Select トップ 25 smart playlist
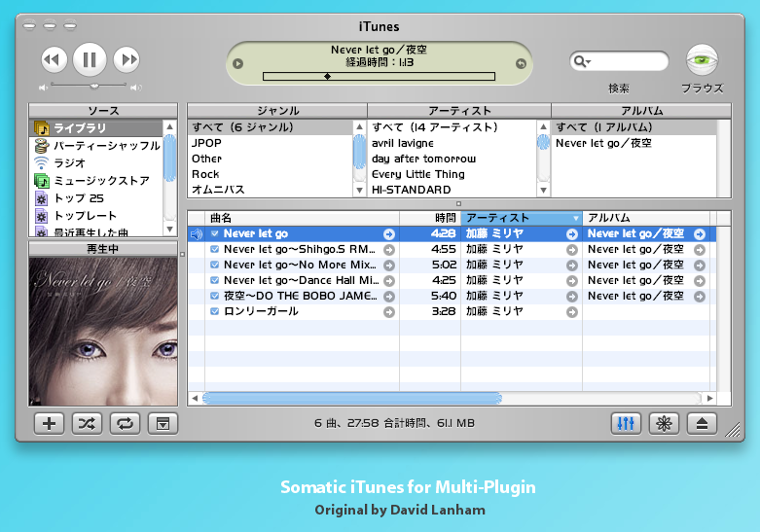This screenshot has height=532, width=760. (96, 198)
